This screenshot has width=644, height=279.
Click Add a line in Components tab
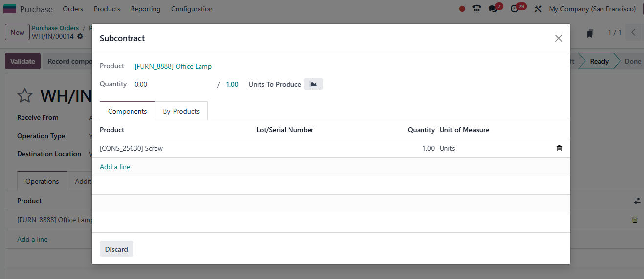coord(115,167)
